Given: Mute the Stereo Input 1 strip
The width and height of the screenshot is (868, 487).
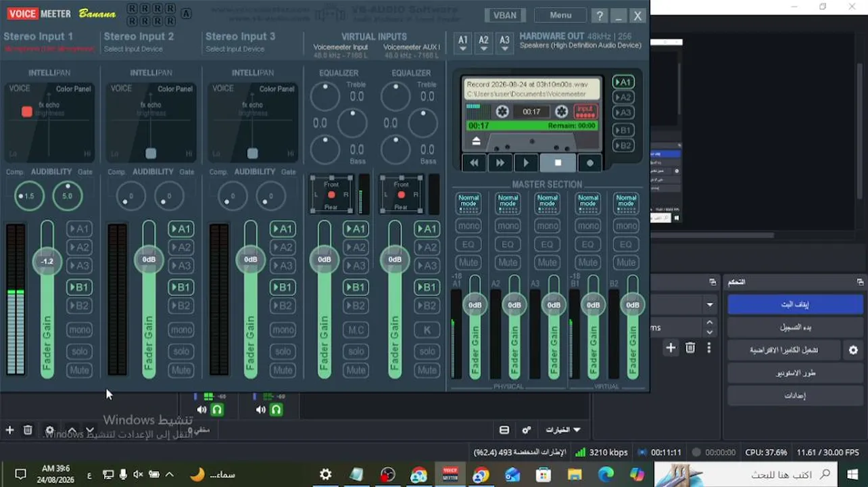Looking at the screenshot, I should (79, 370).
